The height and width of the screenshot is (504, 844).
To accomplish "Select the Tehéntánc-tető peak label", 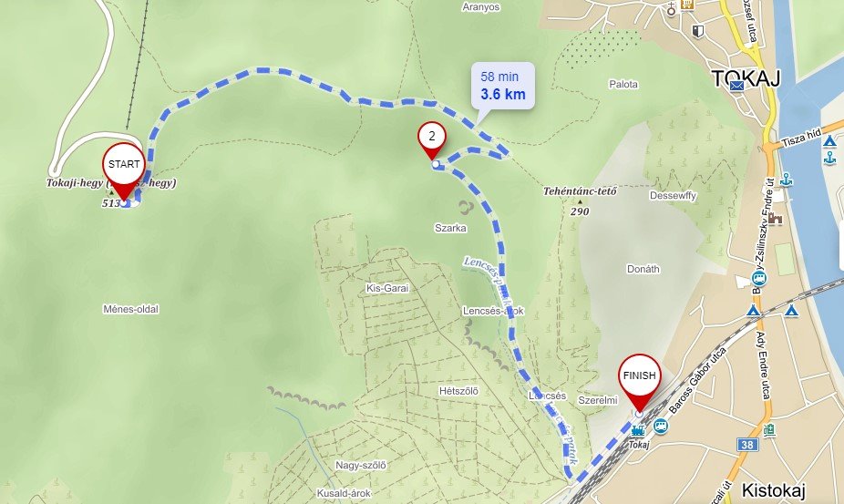I will pos(580,191).
